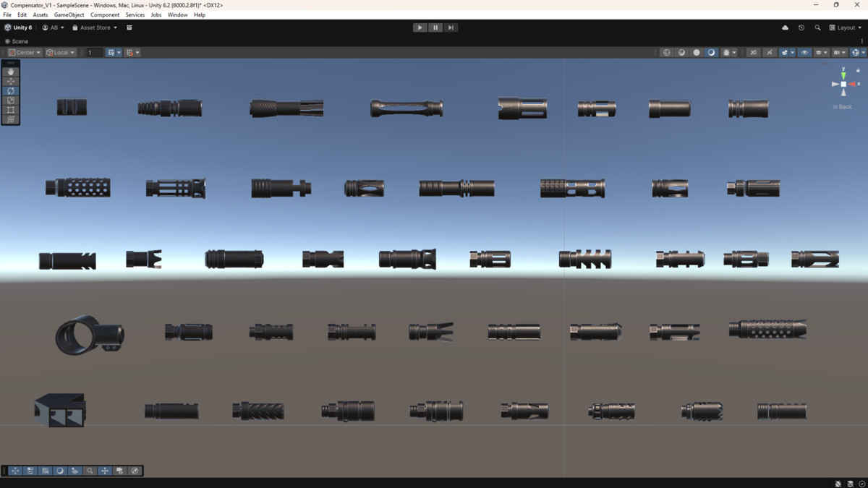Click the grid snap value field

click(94, 53)
